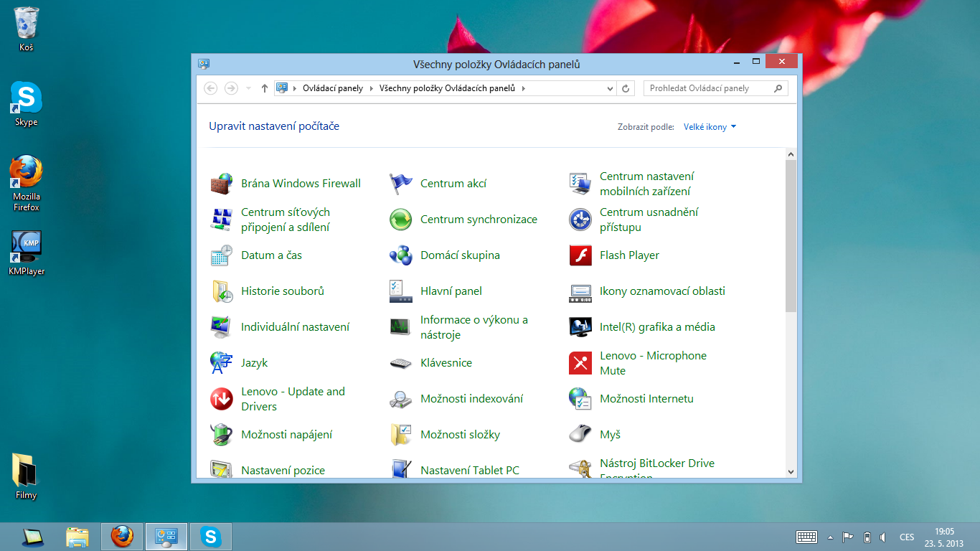Open the Domácí skupina icon
This screenshot has height=551, width=980.
401,255
